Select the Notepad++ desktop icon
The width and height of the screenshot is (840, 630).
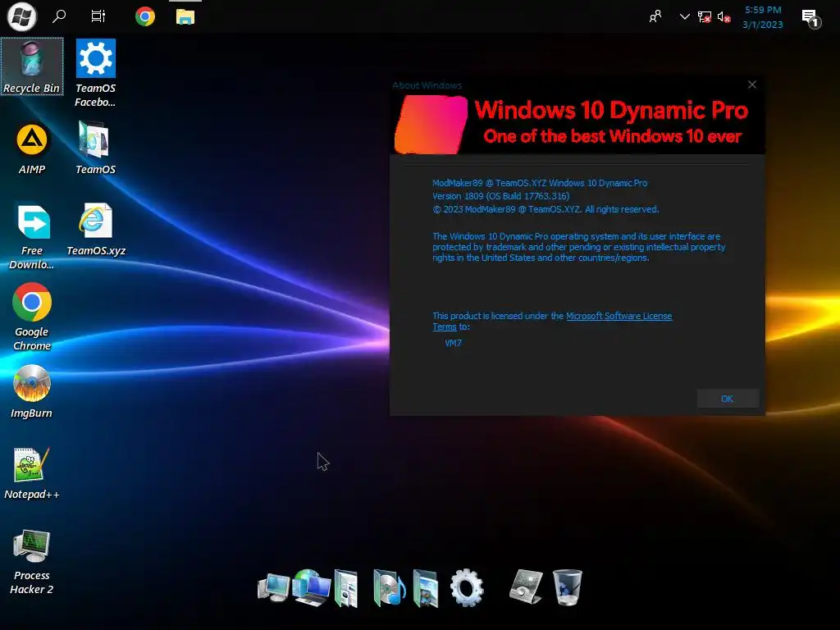tap(32, 473)
